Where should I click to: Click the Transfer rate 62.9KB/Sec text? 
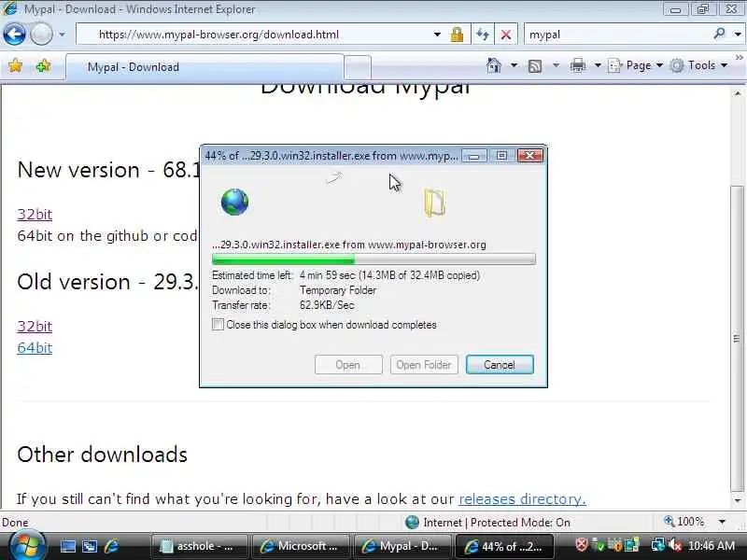[x=327, y=305]
